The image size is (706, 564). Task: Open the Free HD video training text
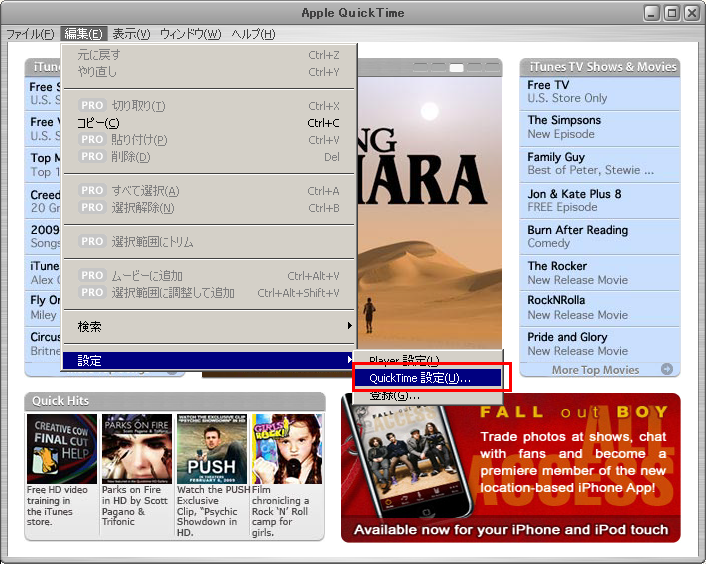(x=57, y=506)
